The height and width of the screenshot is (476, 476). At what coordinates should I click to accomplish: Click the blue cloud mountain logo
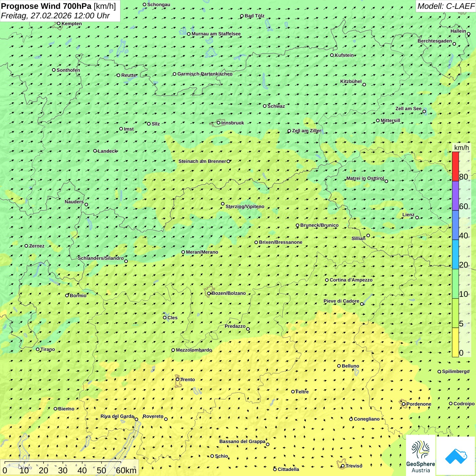click(x=456, y=456)
